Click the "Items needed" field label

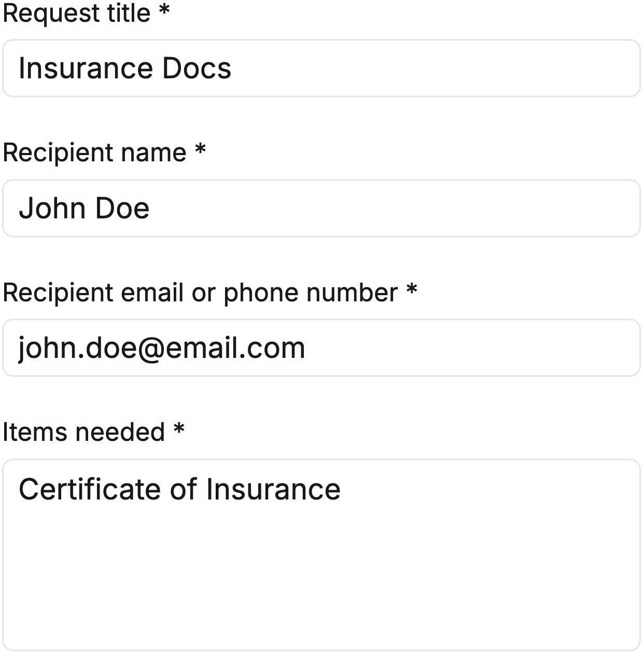(x=83, y=432)
